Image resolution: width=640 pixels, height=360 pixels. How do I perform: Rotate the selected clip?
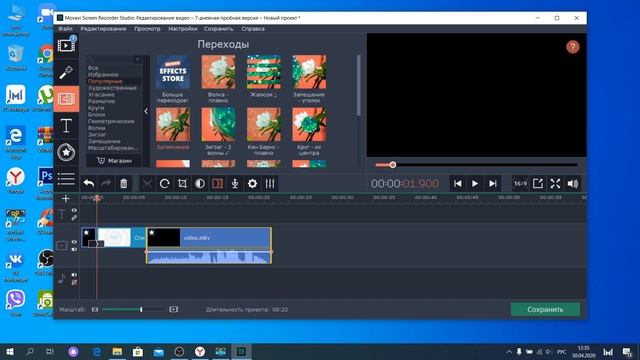point(164,184)
